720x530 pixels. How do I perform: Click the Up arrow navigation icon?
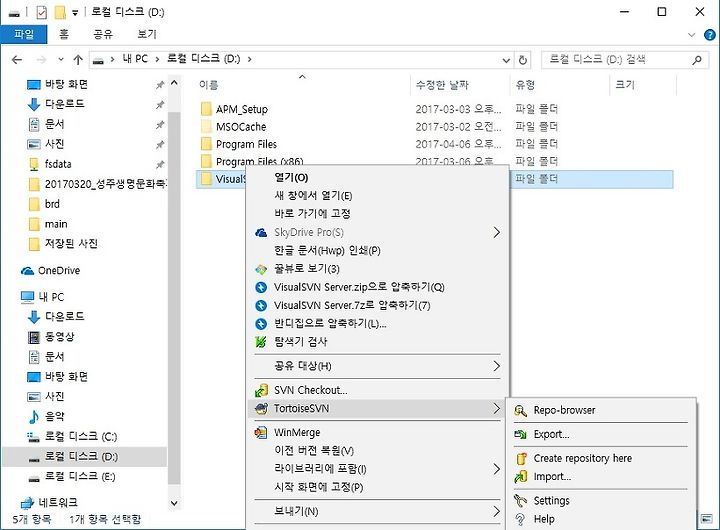(78, 60)
